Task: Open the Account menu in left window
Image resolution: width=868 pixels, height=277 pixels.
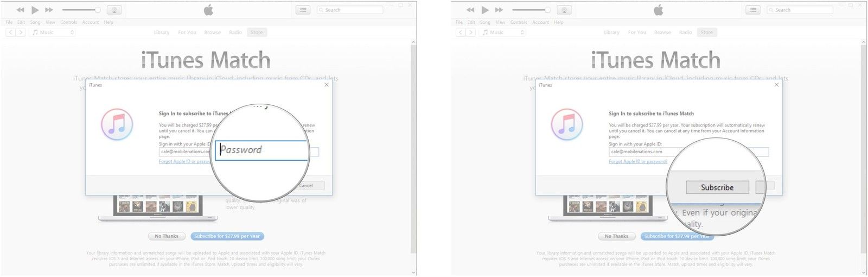Action: (x=91, y=22)
